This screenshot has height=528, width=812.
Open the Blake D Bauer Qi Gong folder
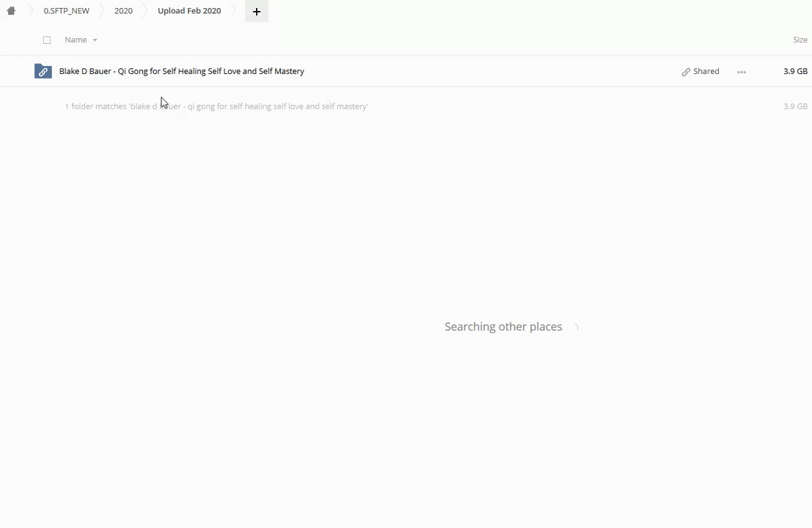click(x=181, y=71)
